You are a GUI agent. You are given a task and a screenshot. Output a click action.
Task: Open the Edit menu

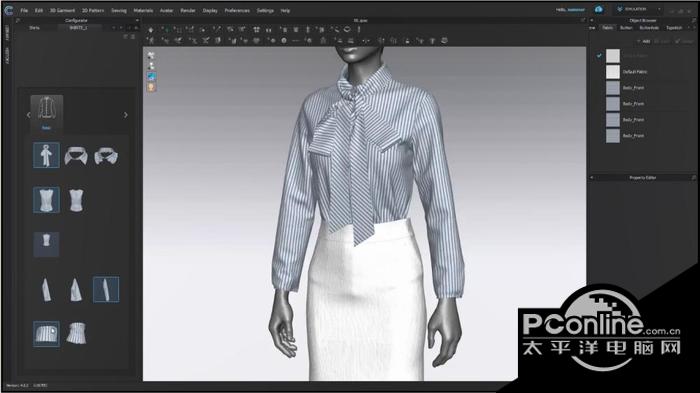pyautogui.click(x=39, y=10)
